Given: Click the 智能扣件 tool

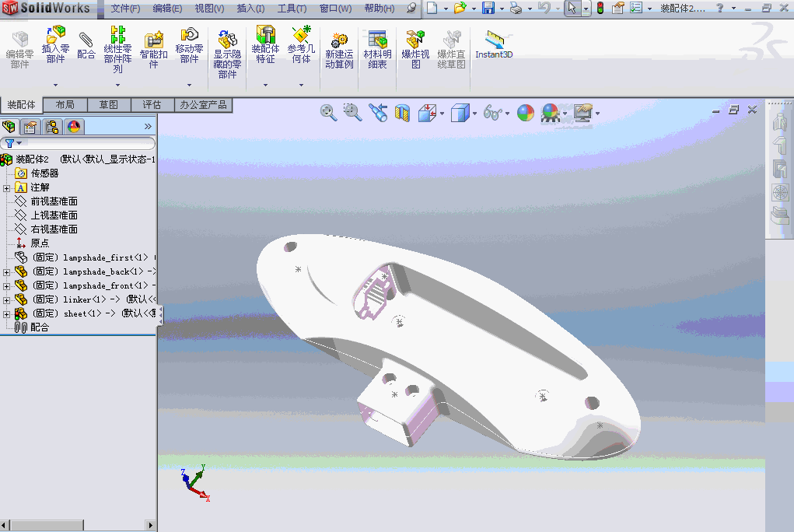Looking at the screenshot, I should [153, 47].
